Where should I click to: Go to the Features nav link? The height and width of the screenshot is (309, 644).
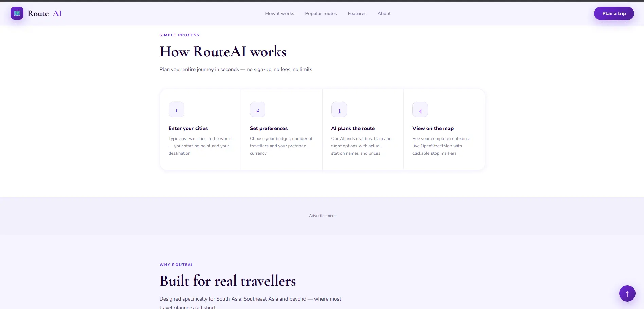tap(357, 13)
